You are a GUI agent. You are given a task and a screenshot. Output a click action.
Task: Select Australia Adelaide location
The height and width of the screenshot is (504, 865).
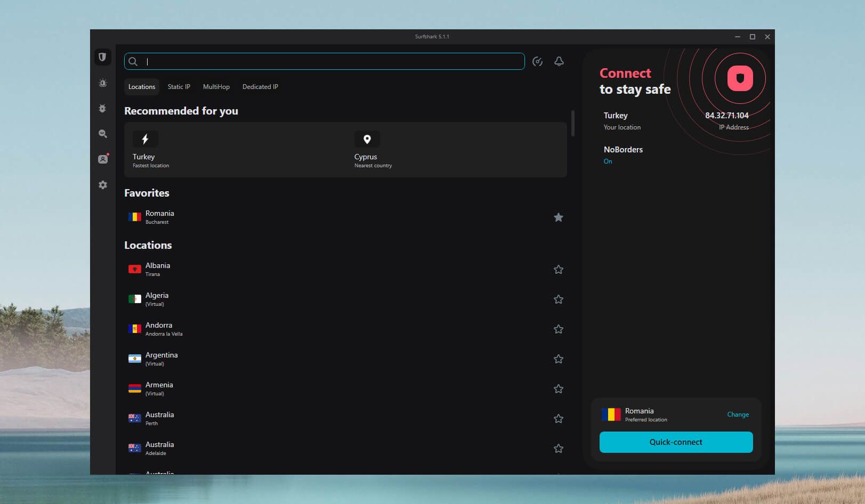click(345, 449)
